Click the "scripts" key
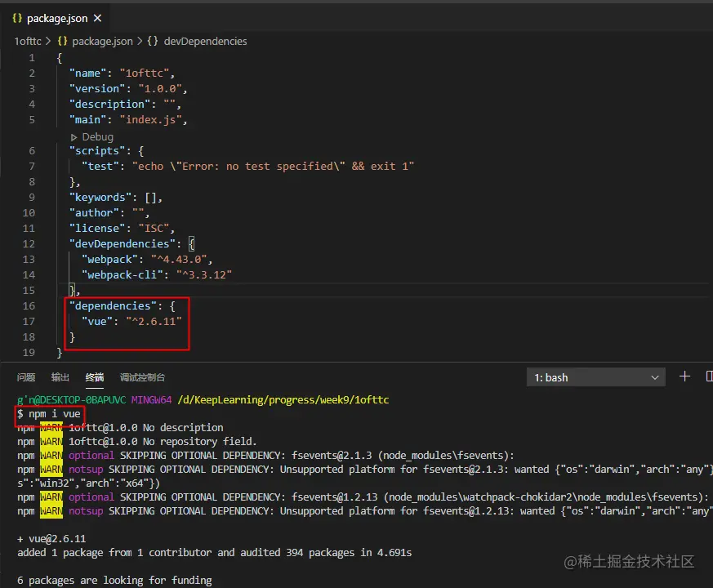713x588 pixels. [97, 151]
